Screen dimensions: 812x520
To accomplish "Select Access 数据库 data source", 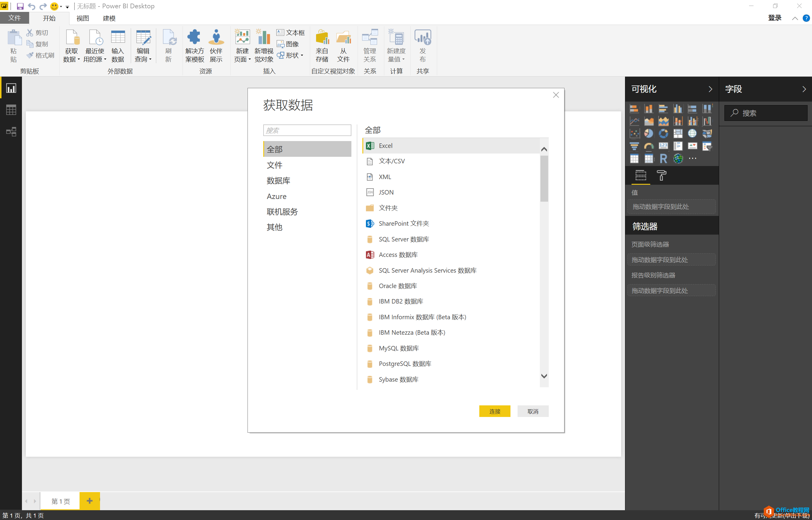I will click(x=451, y=255).
